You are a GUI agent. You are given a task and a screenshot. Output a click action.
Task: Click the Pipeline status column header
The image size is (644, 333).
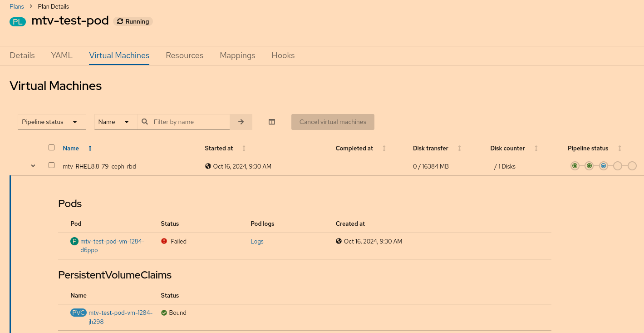coord(588,148)
